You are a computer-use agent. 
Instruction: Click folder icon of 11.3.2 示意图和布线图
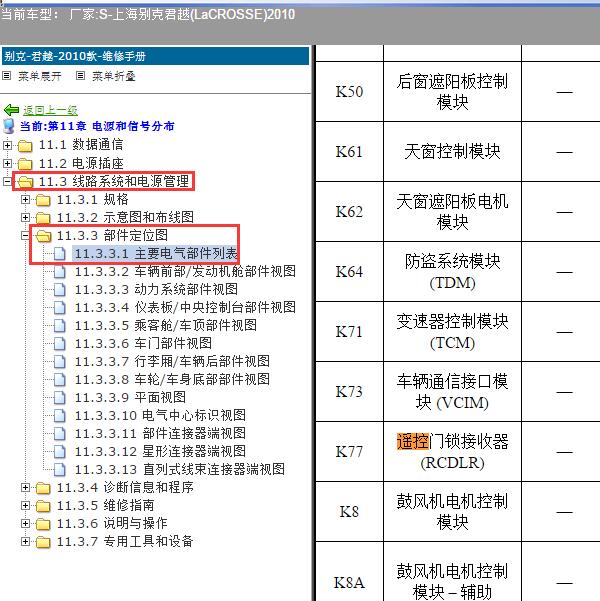click(43, 218)
